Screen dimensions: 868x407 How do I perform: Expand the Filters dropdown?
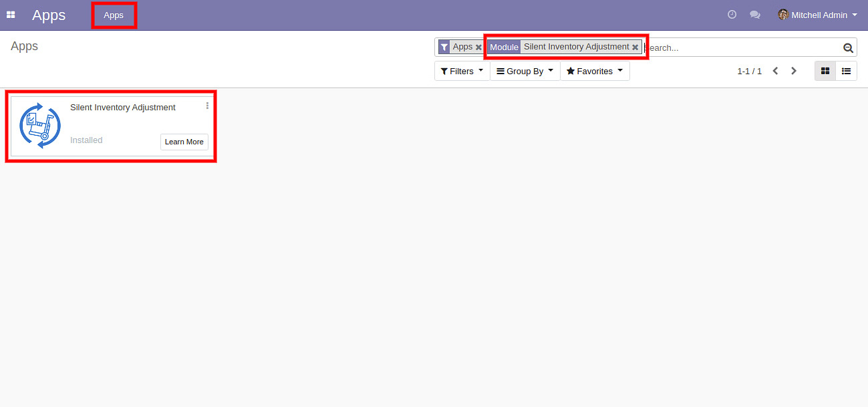point(462,71)
